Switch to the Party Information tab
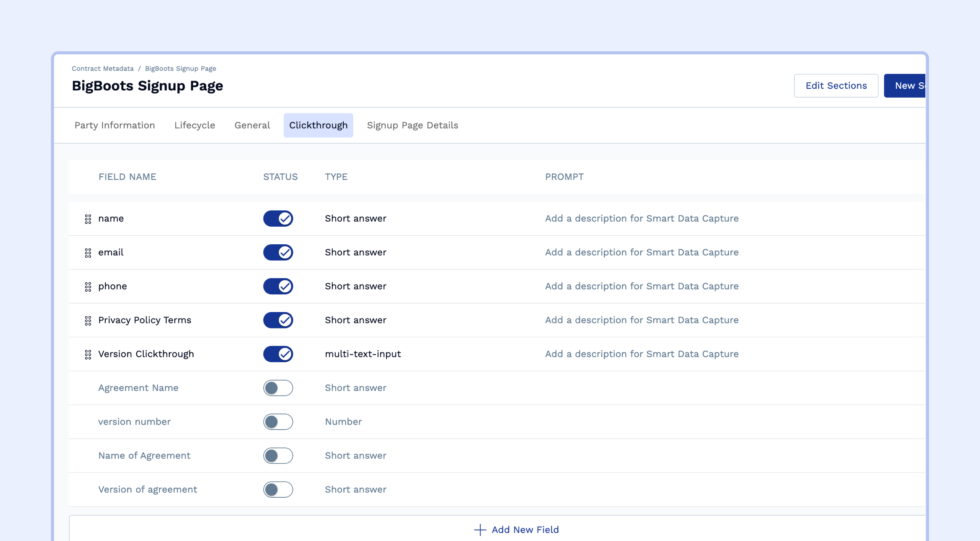Viewport: 980px width, 541px height. tap(114, 125)
